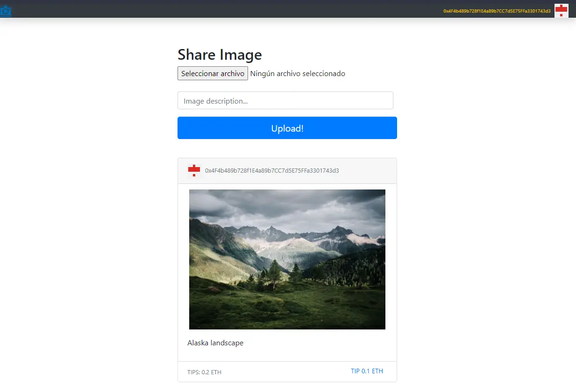Click the post author's identicon in the card header
This screenshot has height=392, width=576.
point(194,171)
